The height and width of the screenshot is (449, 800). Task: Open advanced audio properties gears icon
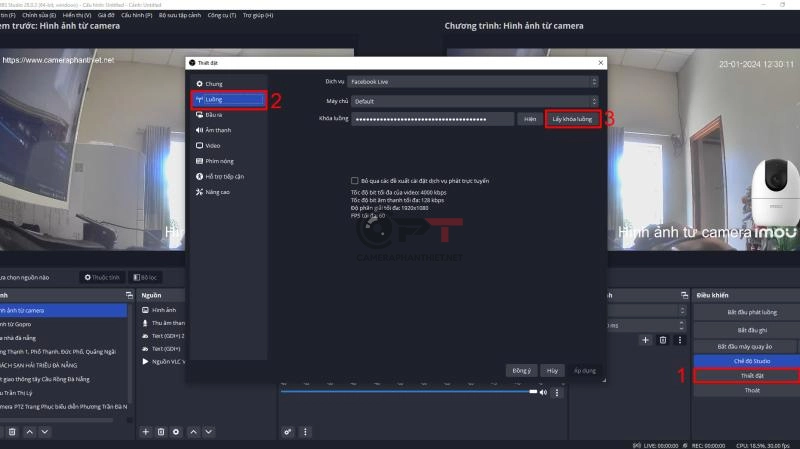(x=288, y=432)
